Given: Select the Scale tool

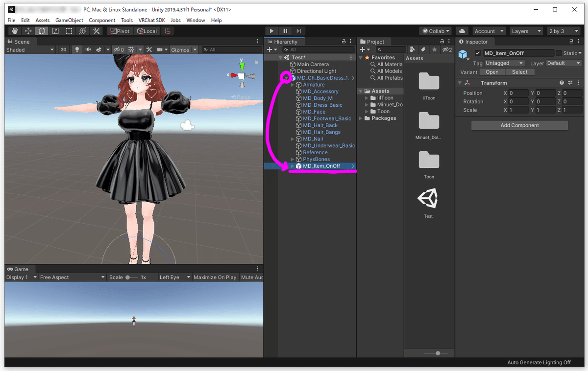Looking at the screenshot, I should [x=55, y=31].
